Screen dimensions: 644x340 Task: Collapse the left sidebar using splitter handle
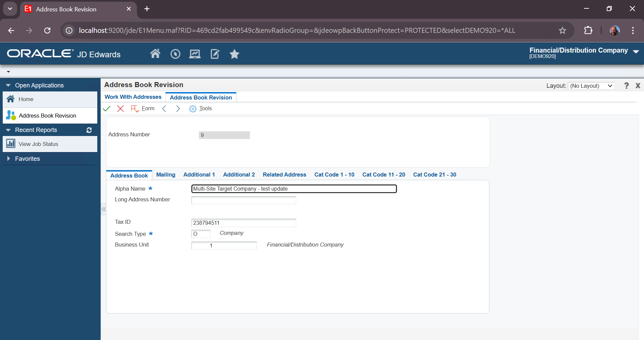104,209
